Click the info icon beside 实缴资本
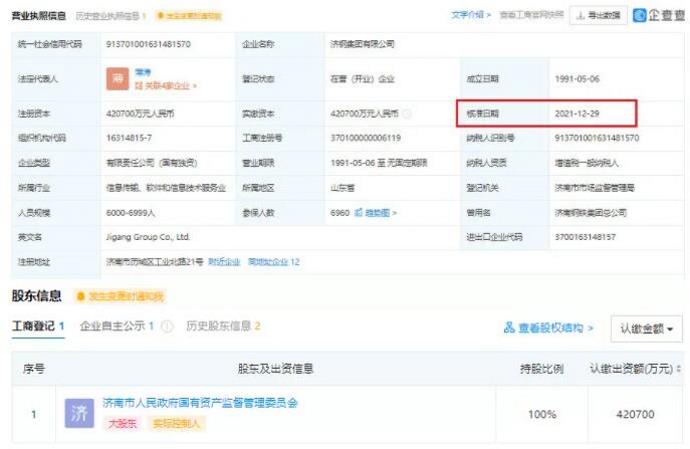Screen dimensions: 690x449 (x=407, y=114)
